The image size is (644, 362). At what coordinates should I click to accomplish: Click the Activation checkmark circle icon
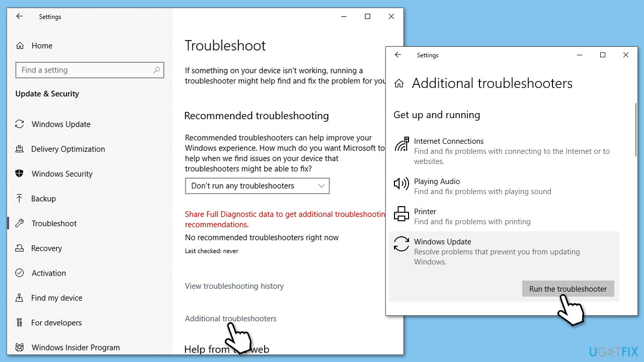click(20, 273)
